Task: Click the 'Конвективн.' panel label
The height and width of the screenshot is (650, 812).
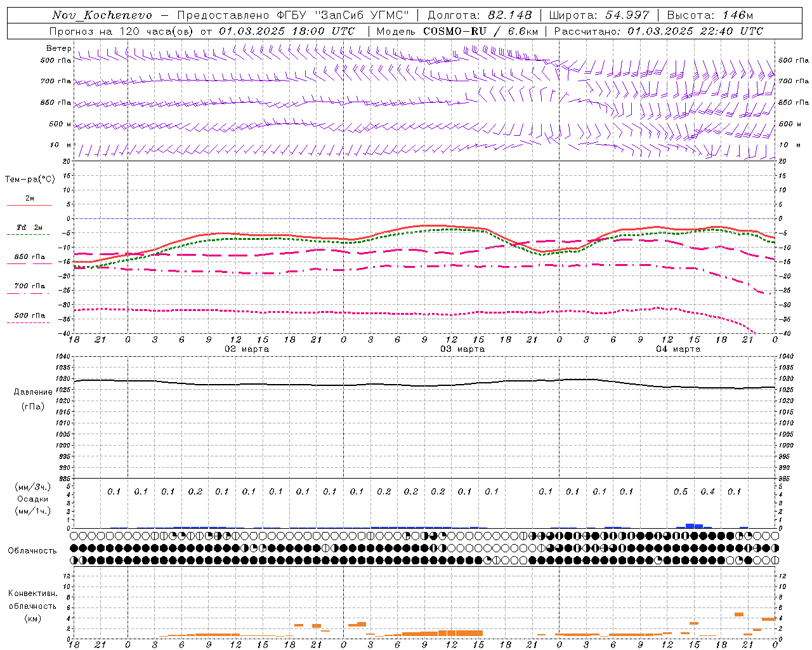Action: (33, 594)
